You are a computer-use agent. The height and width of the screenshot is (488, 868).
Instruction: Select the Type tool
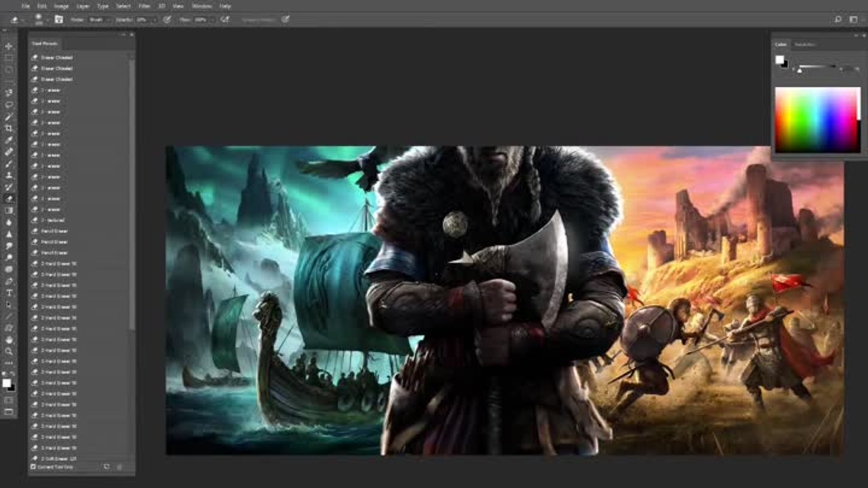[9, 292]
